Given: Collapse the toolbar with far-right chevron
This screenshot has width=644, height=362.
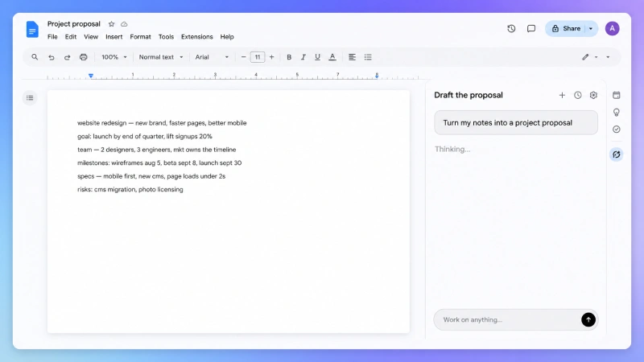Looking at the screenshot, I should point(609,57).
